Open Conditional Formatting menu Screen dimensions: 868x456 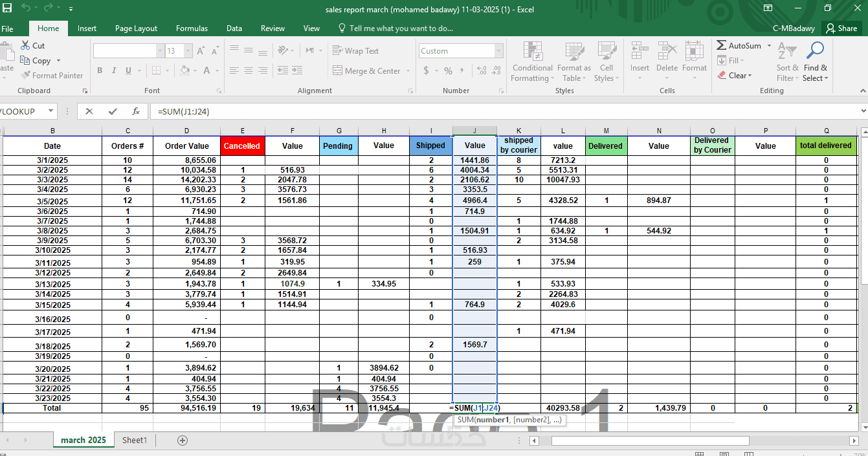coord(532,61)
